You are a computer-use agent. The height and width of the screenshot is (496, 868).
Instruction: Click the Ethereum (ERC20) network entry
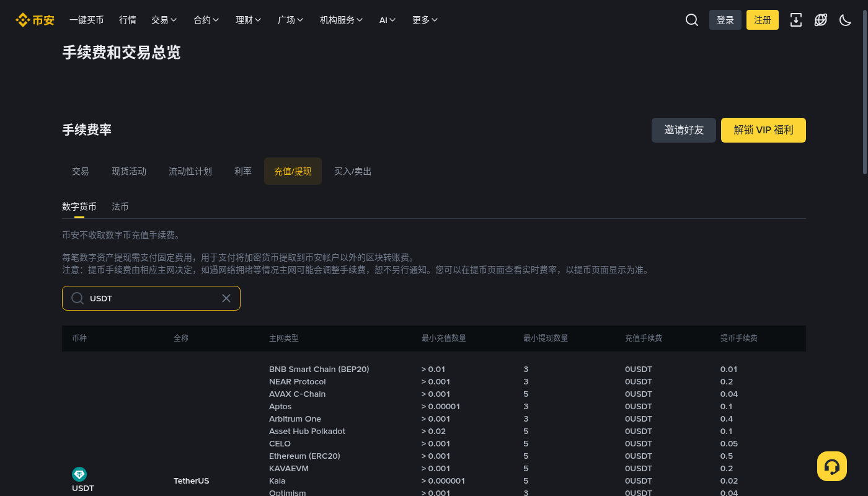[304, 456]
